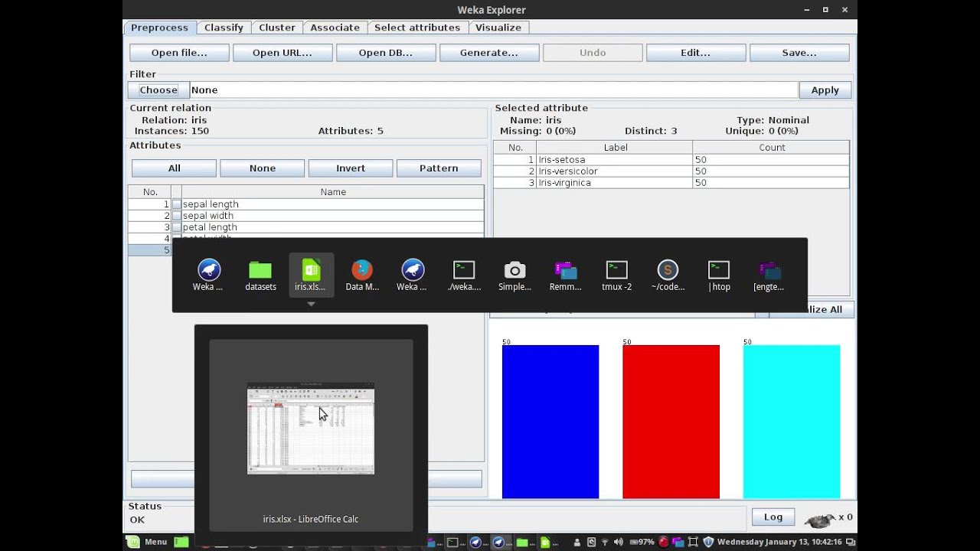Open the Cluster tab
The height and width of the screenshot is (551, 980).
[277, 28]
